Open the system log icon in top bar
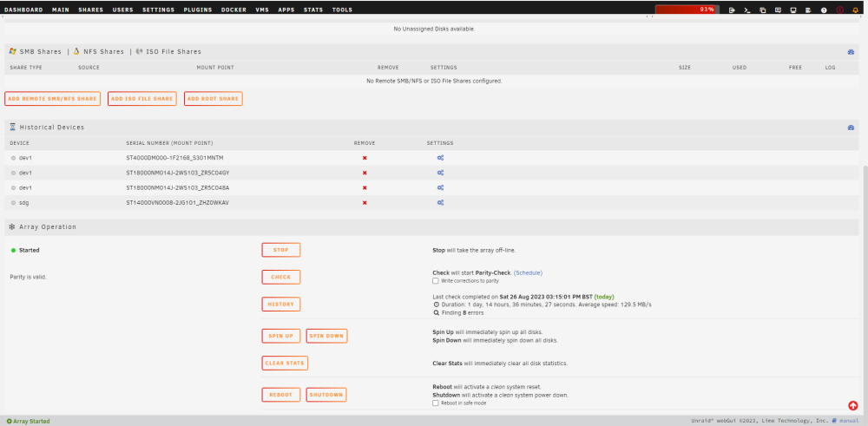 point(809,10)
